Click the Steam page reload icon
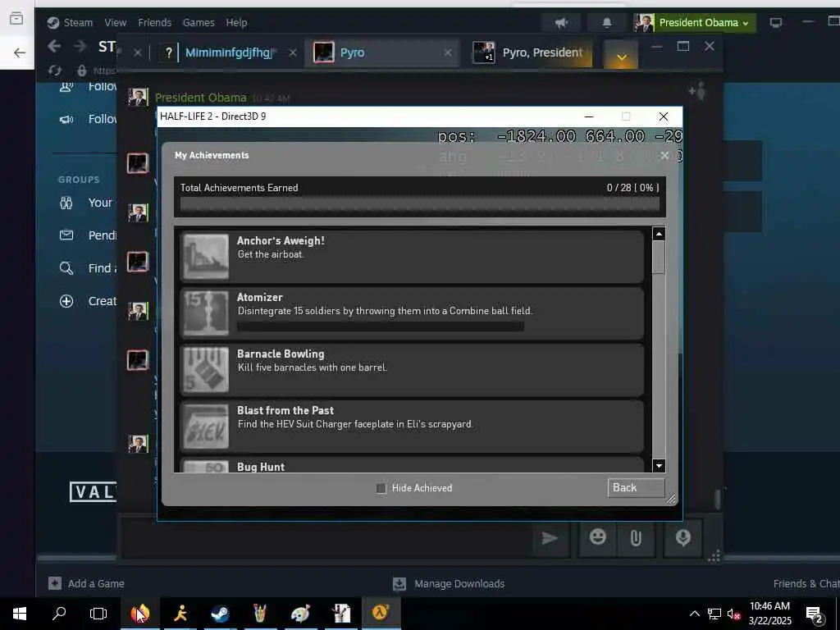Screen dimensions: 840x630 [54, 71]
